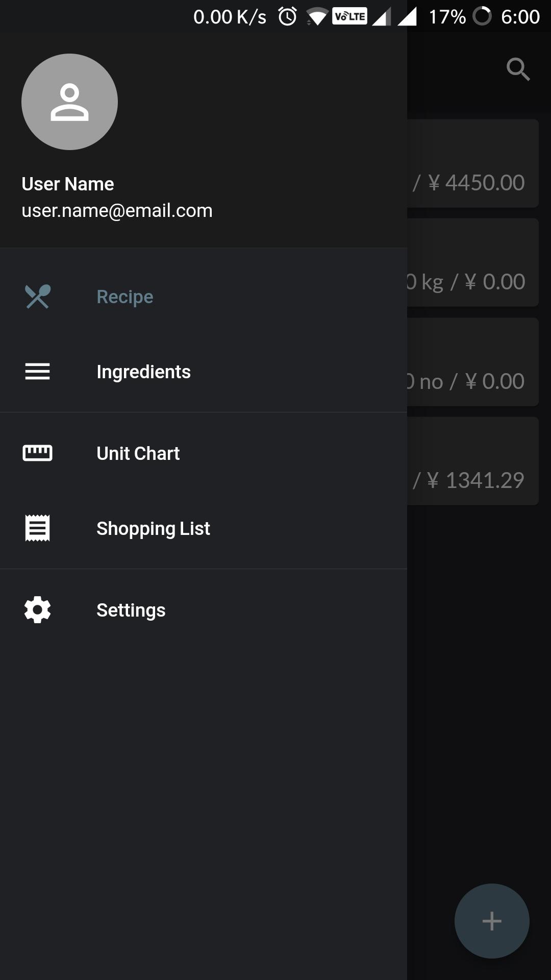The height and width of the screenshot is (980, 551).
Task: Tap the receipt Shopping List icon
Action: (x=38, y=528)
